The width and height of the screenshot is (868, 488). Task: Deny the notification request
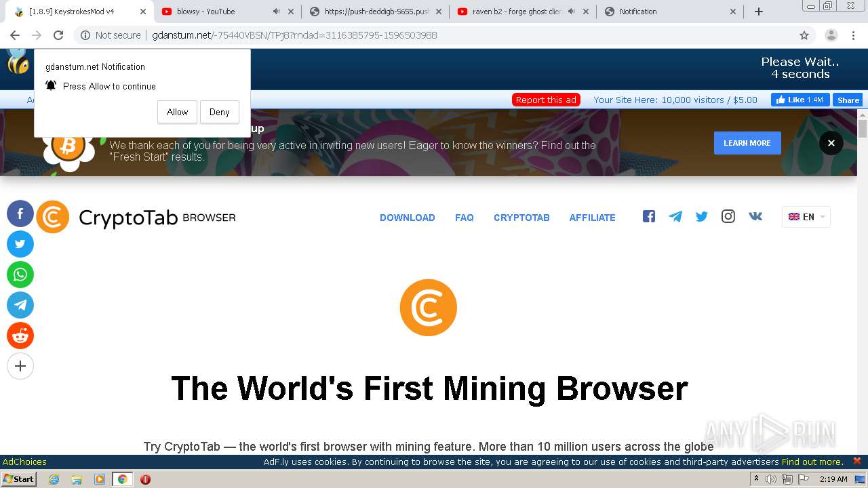(x=219, y=113)
